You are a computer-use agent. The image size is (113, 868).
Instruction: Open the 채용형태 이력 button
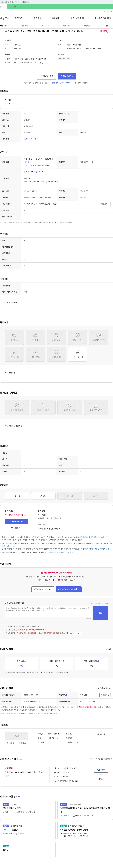tap(101, 734)
